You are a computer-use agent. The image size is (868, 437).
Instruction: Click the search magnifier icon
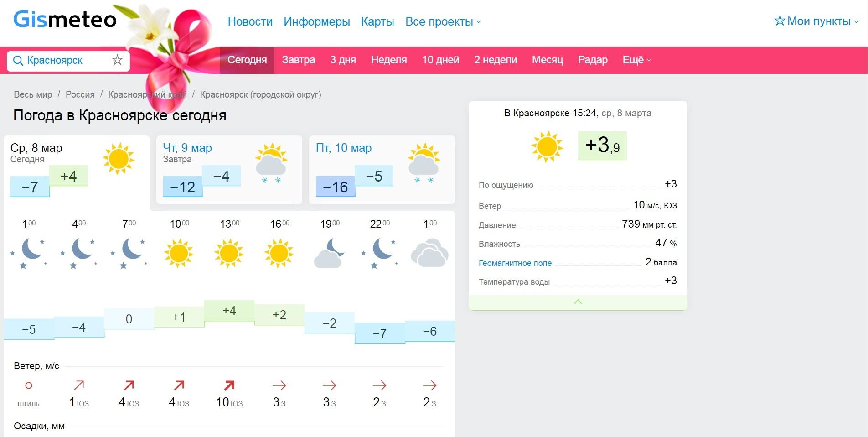tap(18, 61)
